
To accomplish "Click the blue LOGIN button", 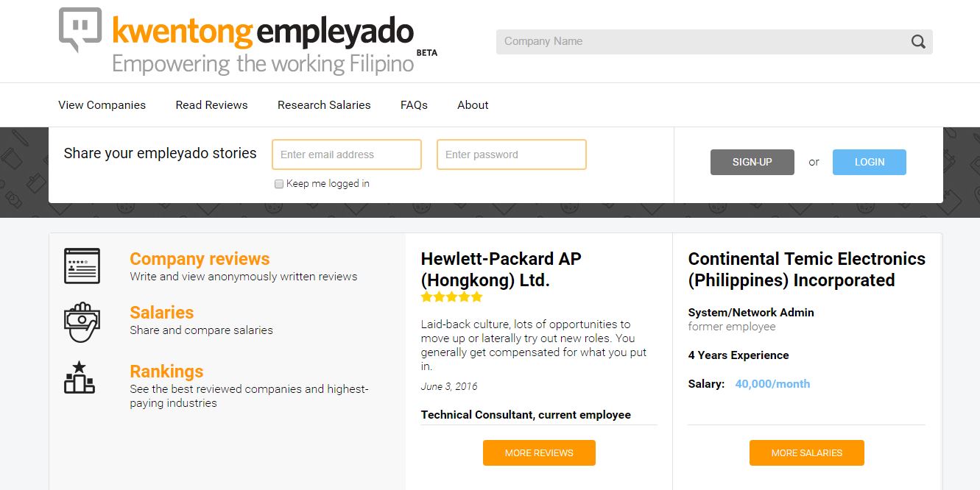I will pos(870,162).
